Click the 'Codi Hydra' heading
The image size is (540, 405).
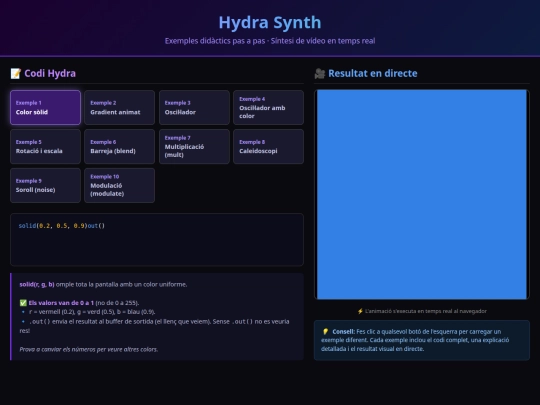coord(50,73)
